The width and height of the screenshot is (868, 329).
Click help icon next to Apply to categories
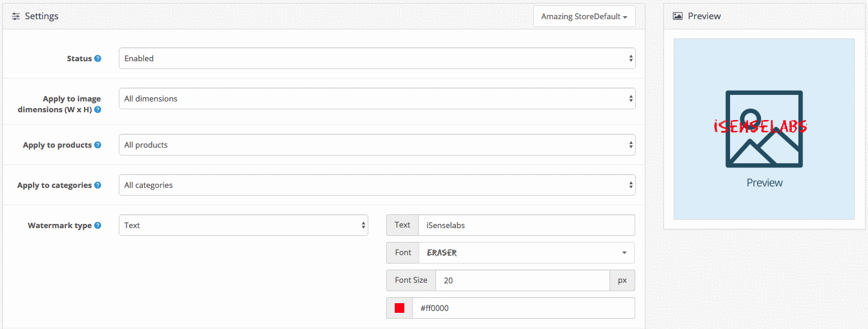[98, 186]
